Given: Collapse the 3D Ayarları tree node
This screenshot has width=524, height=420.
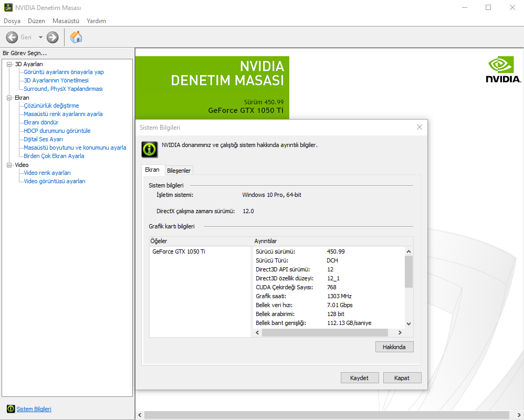Looking at the screenshot, I should coord(9,64).
